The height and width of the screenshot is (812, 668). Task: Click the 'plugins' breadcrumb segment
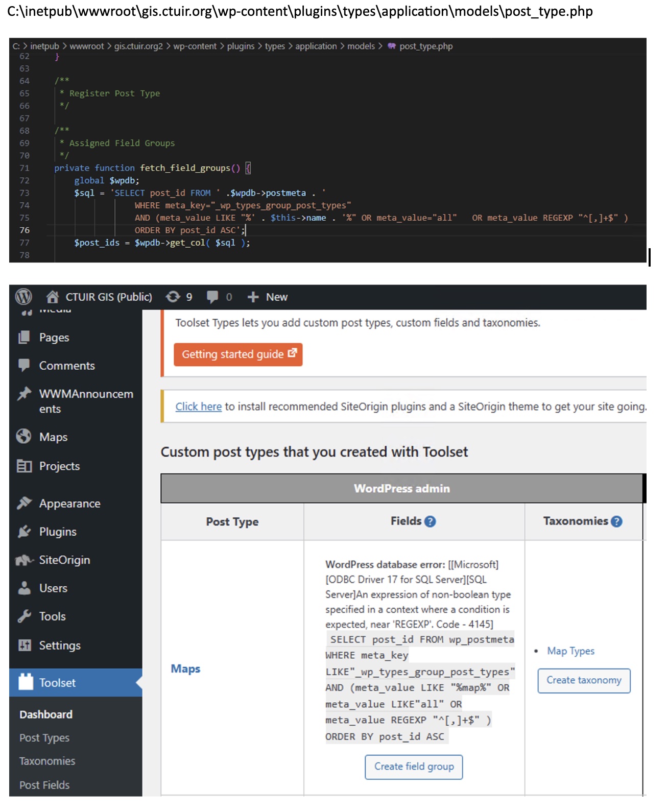coord(241,46)
